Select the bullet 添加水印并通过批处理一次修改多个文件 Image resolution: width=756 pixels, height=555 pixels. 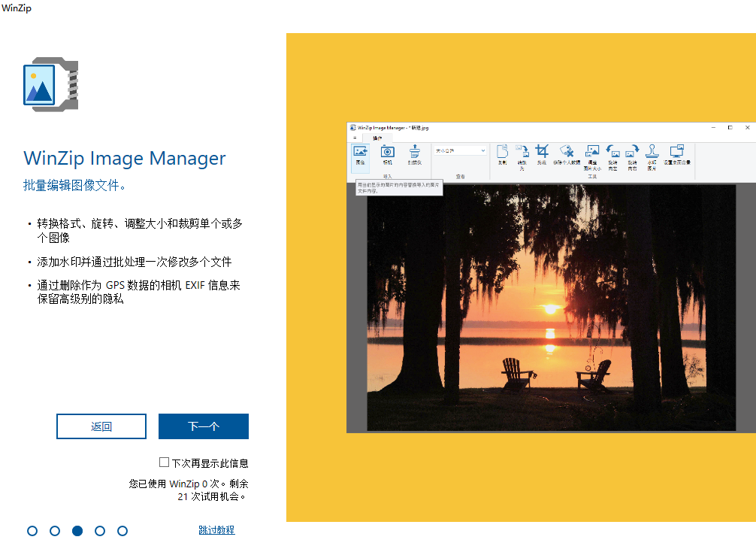(x=134, y=262)
